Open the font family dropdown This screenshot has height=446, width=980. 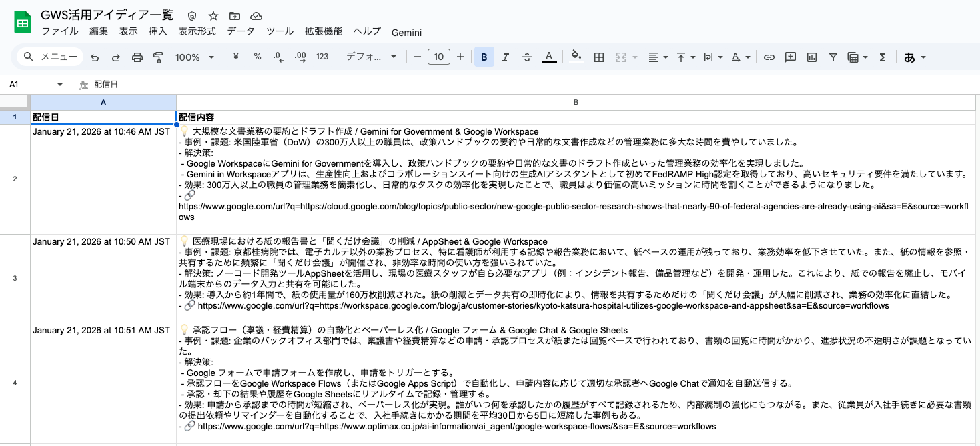click(x=371, y=57)
